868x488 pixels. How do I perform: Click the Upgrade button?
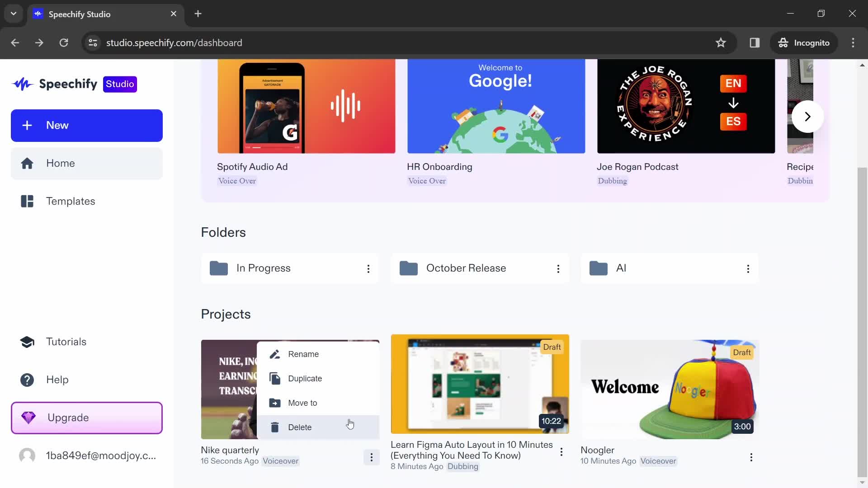(x=87, y=418)
